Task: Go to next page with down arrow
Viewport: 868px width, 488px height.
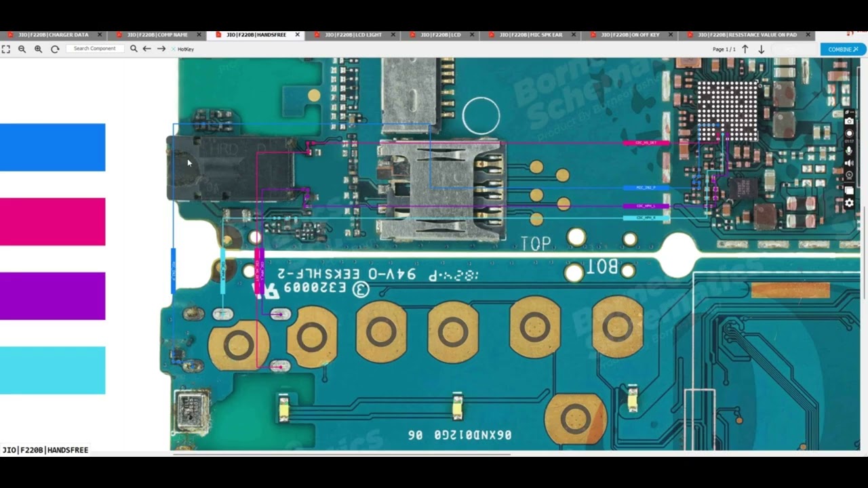Action: (x=761, y=49)
